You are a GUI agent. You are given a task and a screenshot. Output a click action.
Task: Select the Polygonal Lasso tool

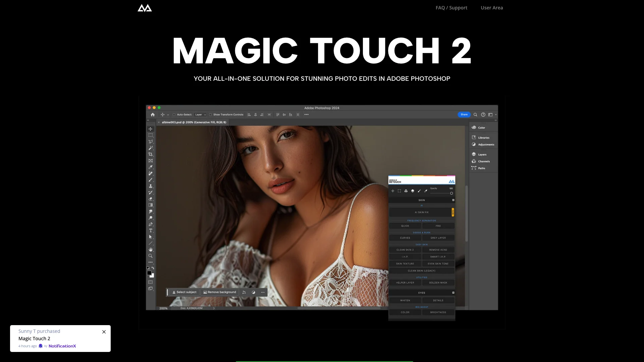[x=151, y=142]
